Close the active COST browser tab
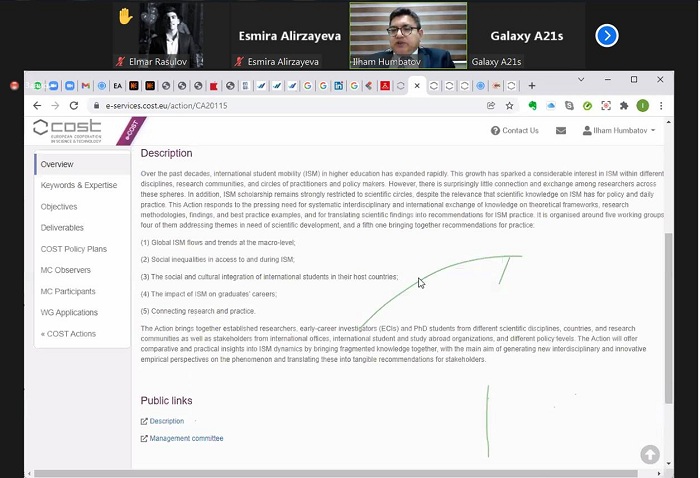 pyautogui.click(x=417, y=86)
